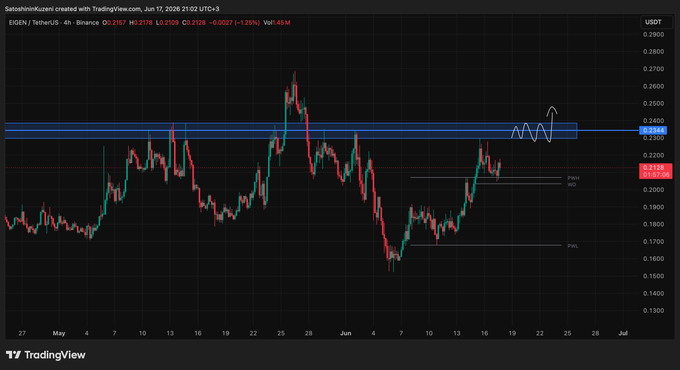Click the 01:57:06 candle countdown timer
Viewport: 680px width, 370px height.
(656, 175)
